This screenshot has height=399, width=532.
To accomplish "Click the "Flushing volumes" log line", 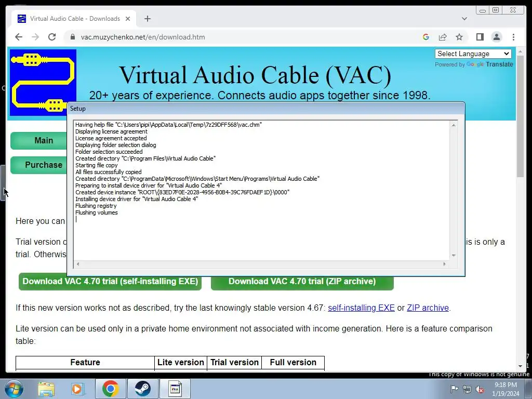I will [x=96, y=212].
